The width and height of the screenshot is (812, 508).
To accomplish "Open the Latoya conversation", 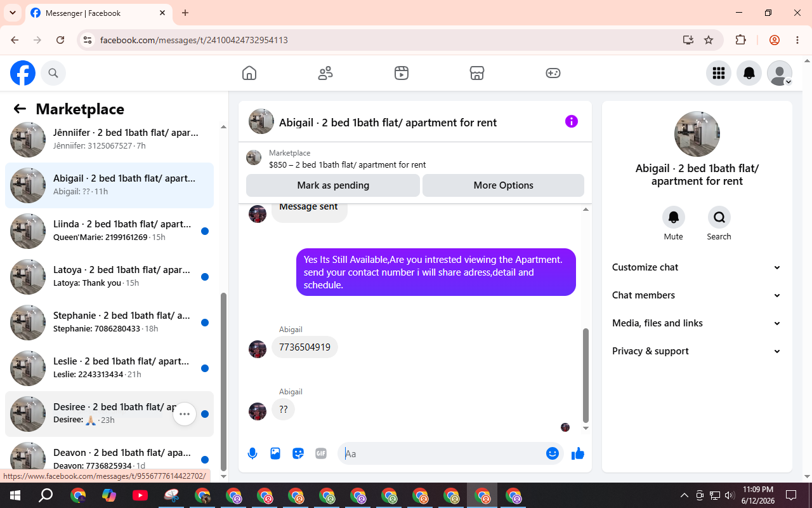I will pyautogui.click(x=109, y=277).
